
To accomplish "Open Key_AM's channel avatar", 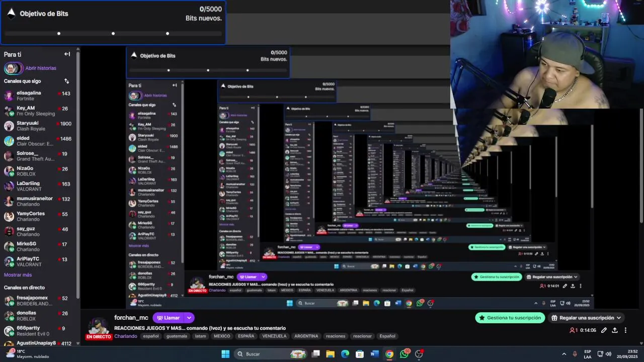I will (9, 111).
